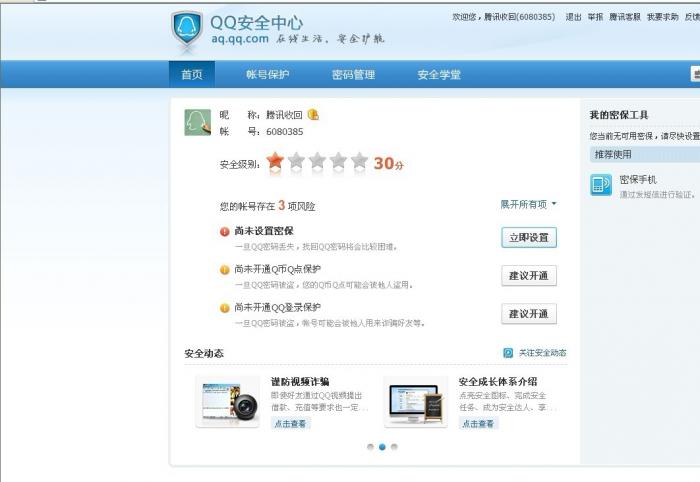Click the account number 6080385 in profile
The height and width of the screenshot is (482, 700).
click(x=285, y=132)
